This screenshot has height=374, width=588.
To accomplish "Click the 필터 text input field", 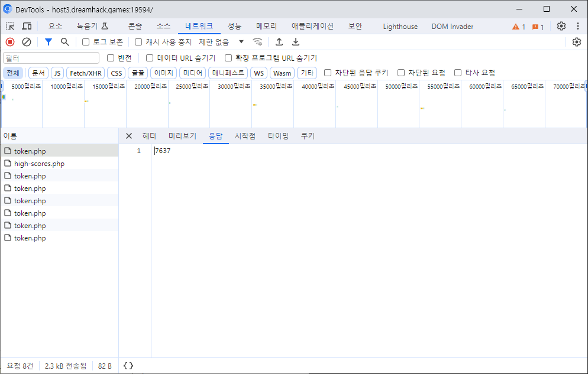I will pos(51,58).
